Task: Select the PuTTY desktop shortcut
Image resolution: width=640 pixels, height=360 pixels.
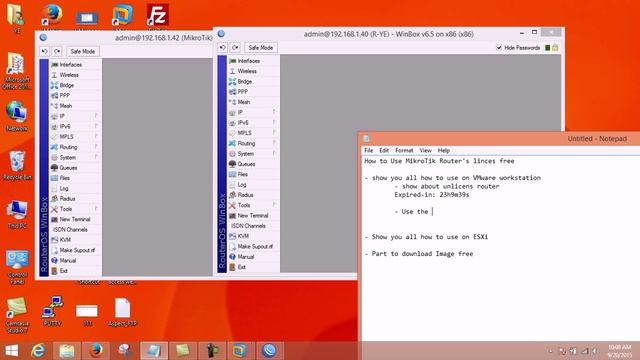Action: (x=52, y=311)
